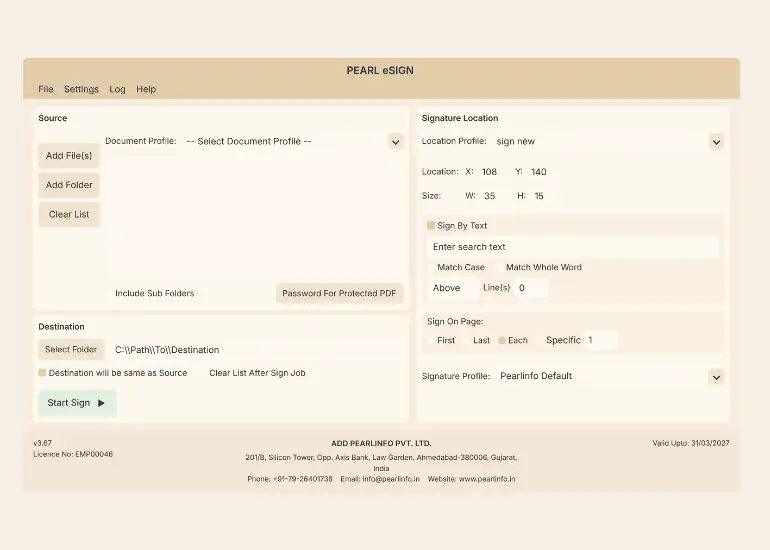This screenshot has height=550, width=770.
Task: Open the Settings menu
Action: [81, 89]
